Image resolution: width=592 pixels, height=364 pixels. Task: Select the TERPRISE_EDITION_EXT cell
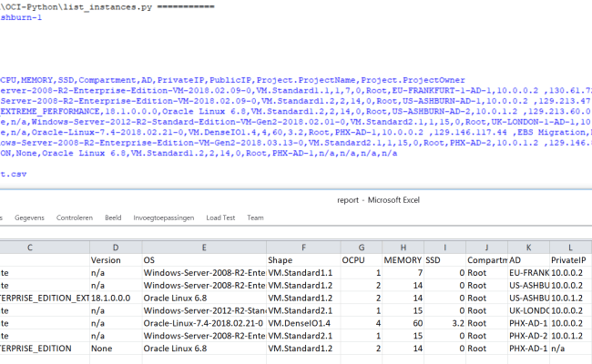45,298
